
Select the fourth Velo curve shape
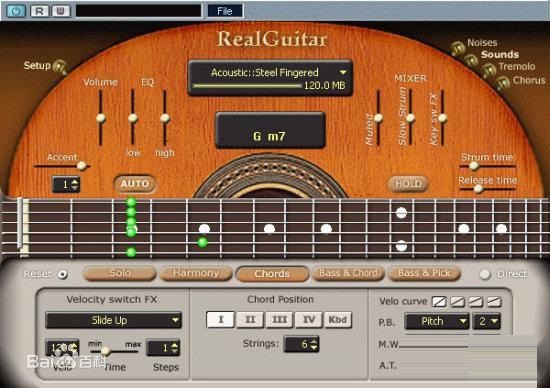coord(494,301)
